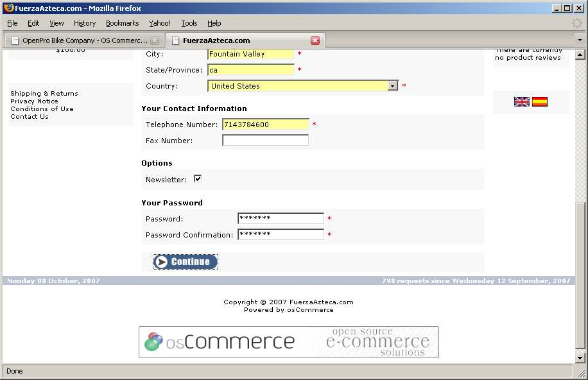Open the Bookmarks menu
Viewport: 588px width, 380px height.
[x=122, y=23]
